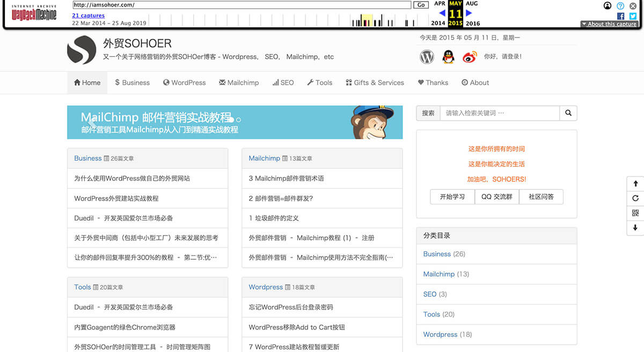
Task: Click the 搜索 label button
Action: click(428, 113)
